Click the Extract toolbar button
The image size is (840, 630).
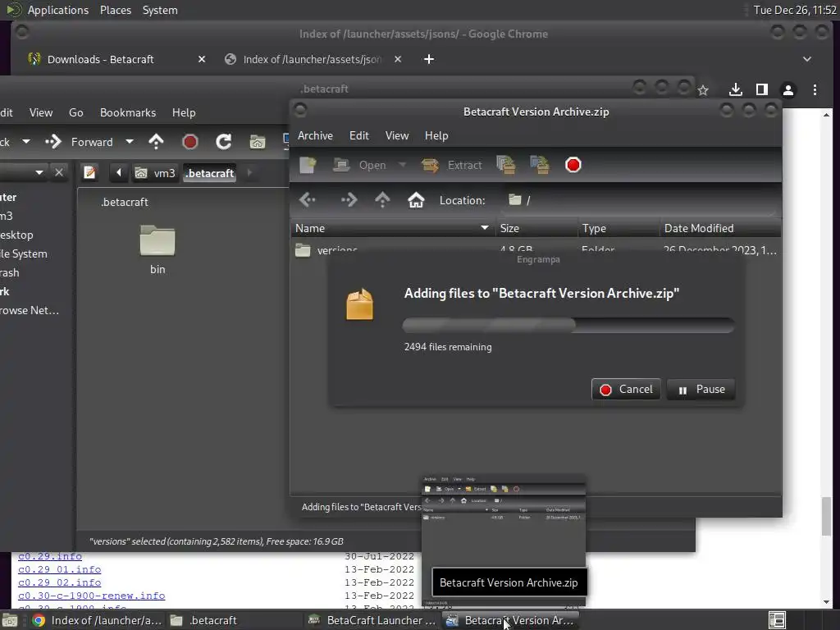452,165
